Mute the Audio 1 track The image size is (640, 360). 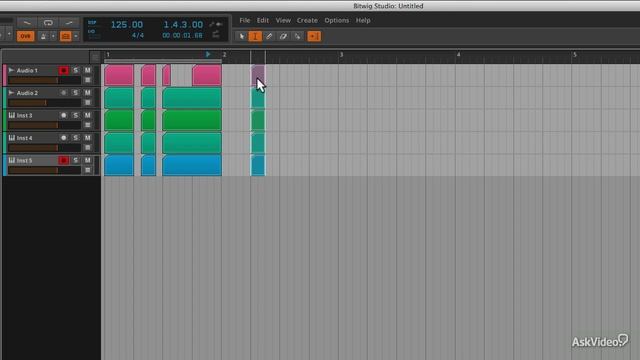[87, 71]
